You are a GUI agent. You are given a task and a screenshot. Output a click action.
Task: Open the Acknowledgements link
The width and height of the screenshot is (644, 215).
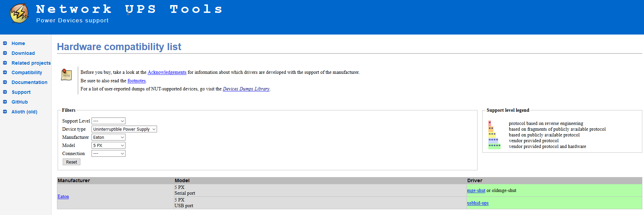pyautogui.click(x=167, y=72)
